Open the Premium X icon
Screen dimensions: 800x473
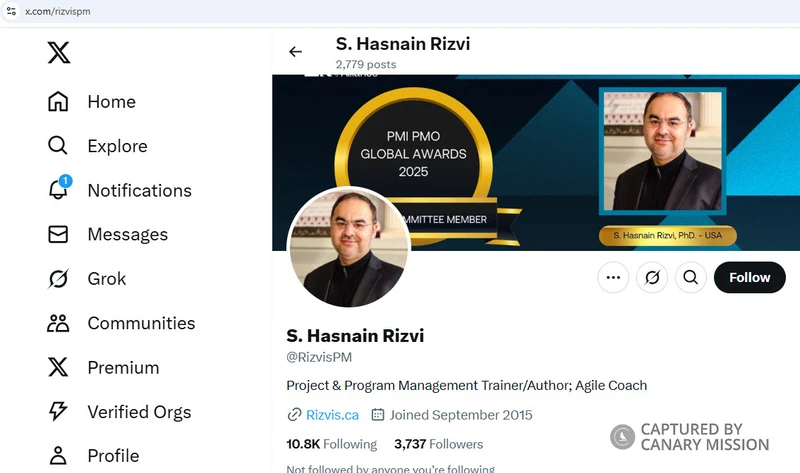click(x=58, y=367)
